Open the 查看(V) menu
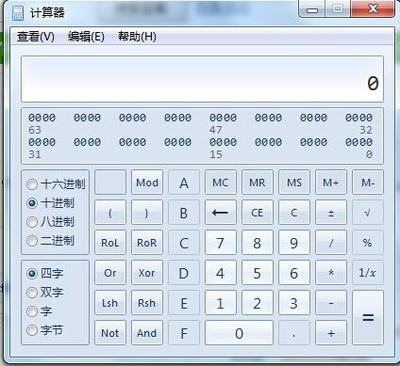 click(x=36, y=36)
